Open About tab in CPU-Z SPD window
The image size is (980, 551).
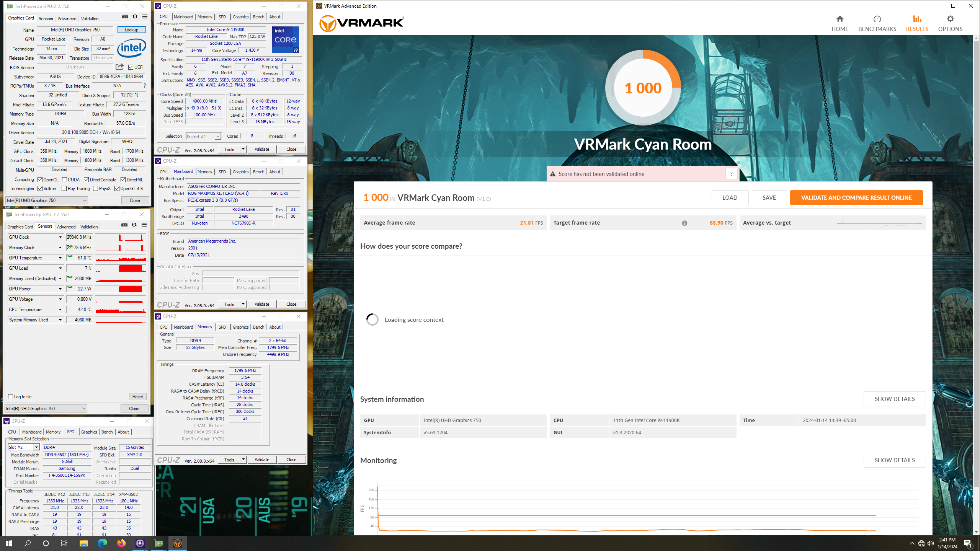(x=123, y=432)
